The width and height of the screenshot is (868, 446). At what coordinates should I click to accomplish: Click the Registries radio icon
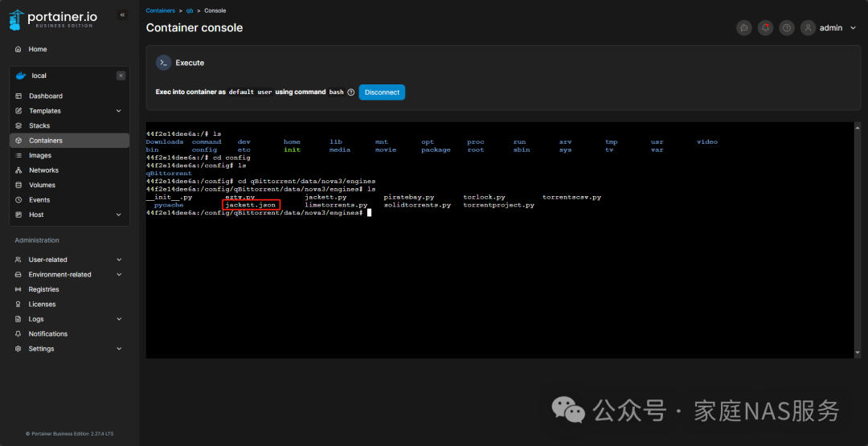[x=18, y=289]
